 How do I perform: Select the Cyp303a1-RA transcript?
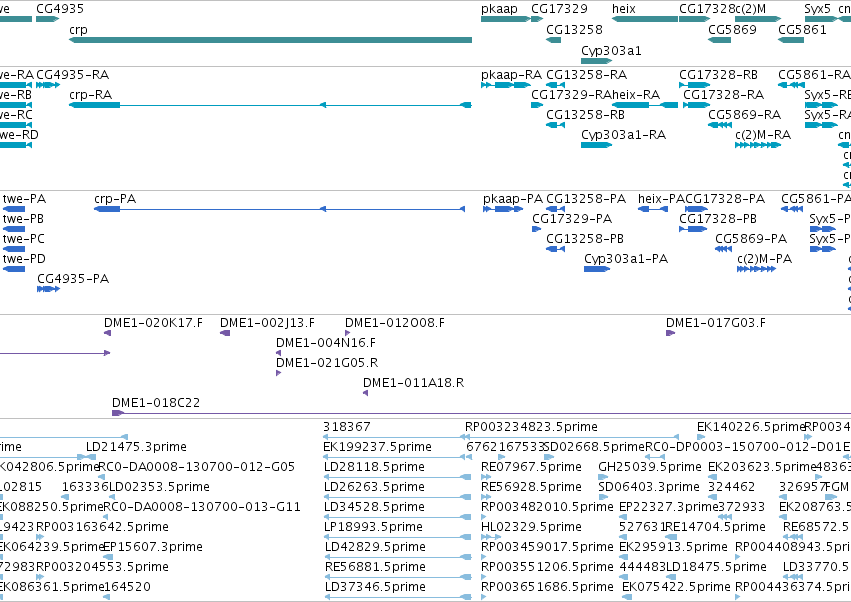[596, 145]
